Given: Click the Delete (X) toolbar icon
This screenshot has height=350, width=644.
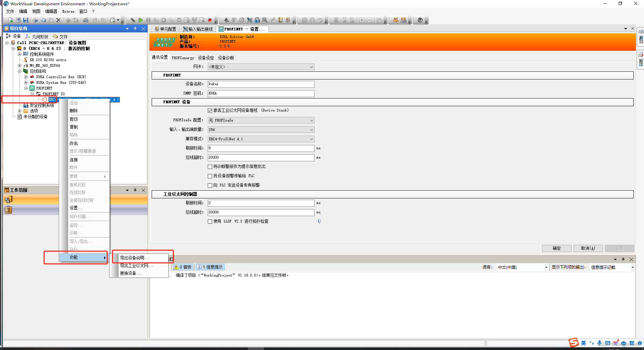Looking at the screenshot, I should 58,20.
